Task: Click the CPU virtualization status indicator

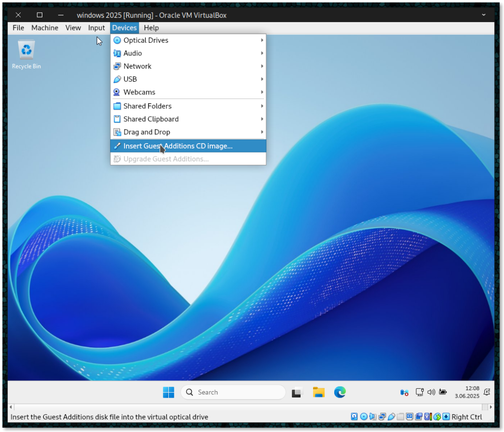Action: click(x=428, y=417)
